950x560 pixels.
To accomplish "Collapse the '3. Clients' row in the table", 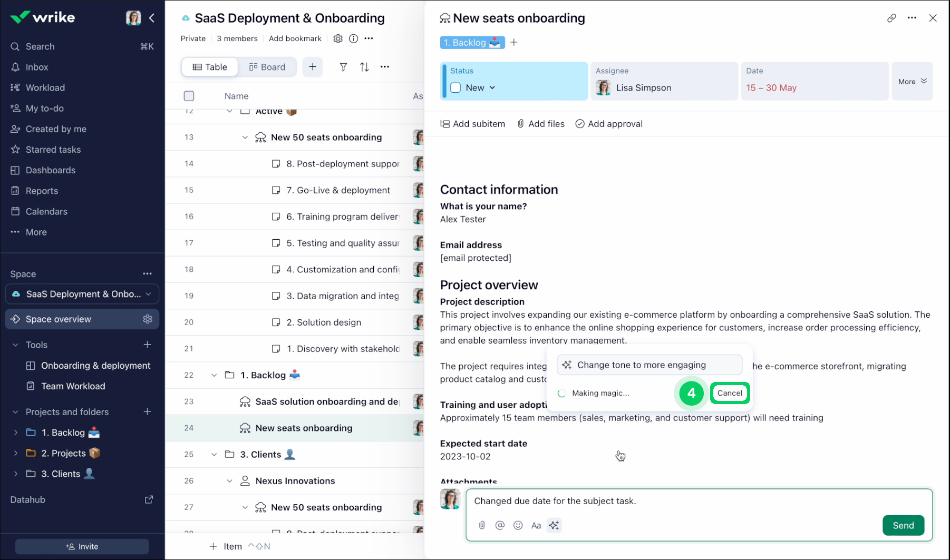I will (214, 454).
